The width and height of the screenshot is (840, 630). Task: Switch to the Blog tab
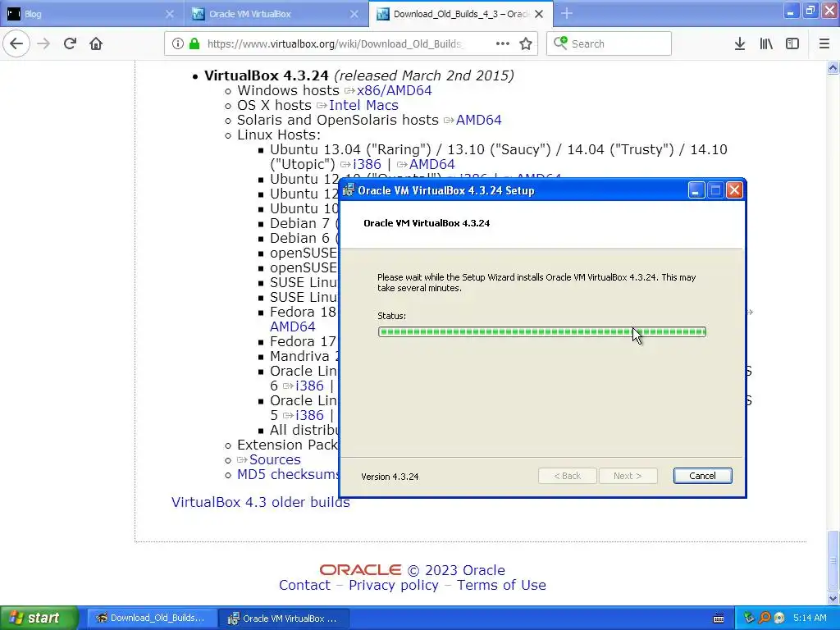(91, 14)
